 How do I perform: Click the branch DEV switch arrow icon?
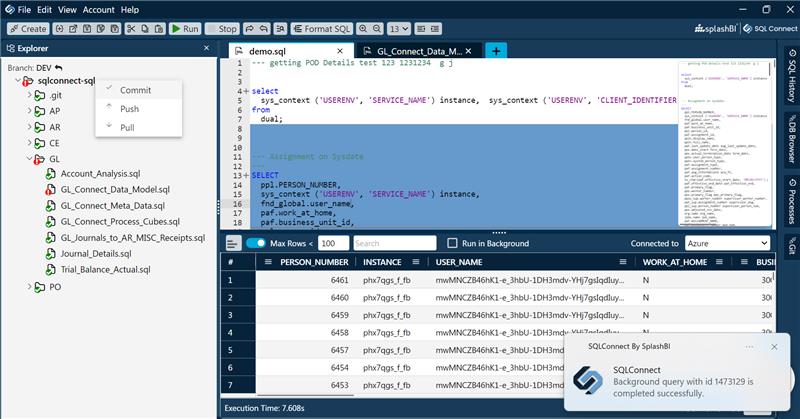[59, 67]
